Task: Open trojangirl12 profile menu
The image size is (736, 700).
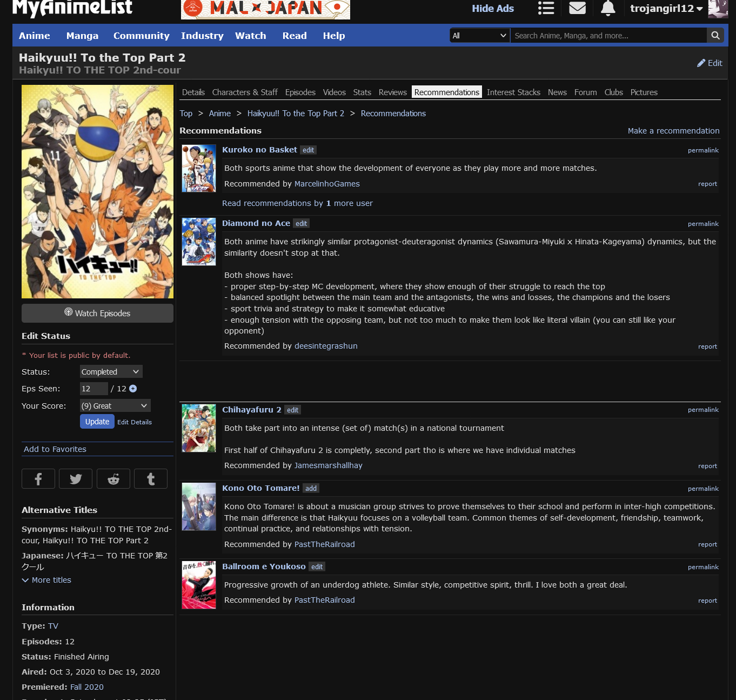Action: (x=666, y=9)
